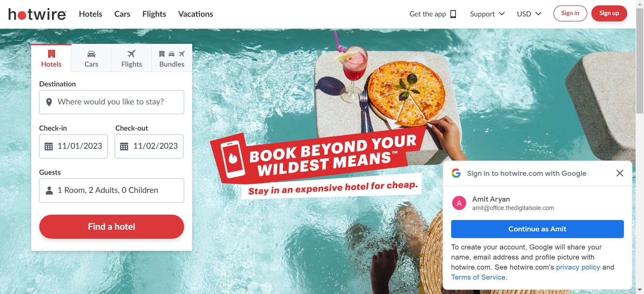Screen dimensions: 644x294
Task: Open the privacy policy link
Action: pos(578,267)
